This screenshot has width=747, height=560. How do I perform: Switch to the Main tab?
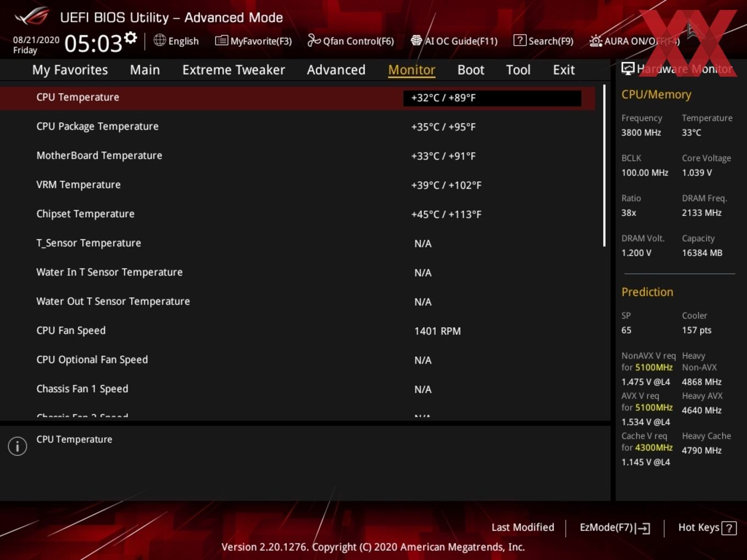(x=145, y=70)
